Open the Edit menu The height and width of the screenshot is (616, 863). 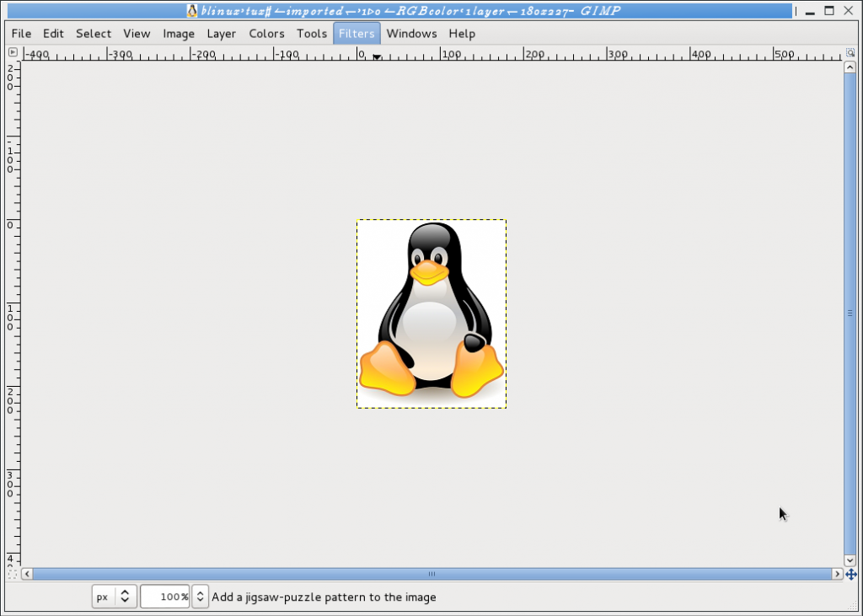coord(53,34)
